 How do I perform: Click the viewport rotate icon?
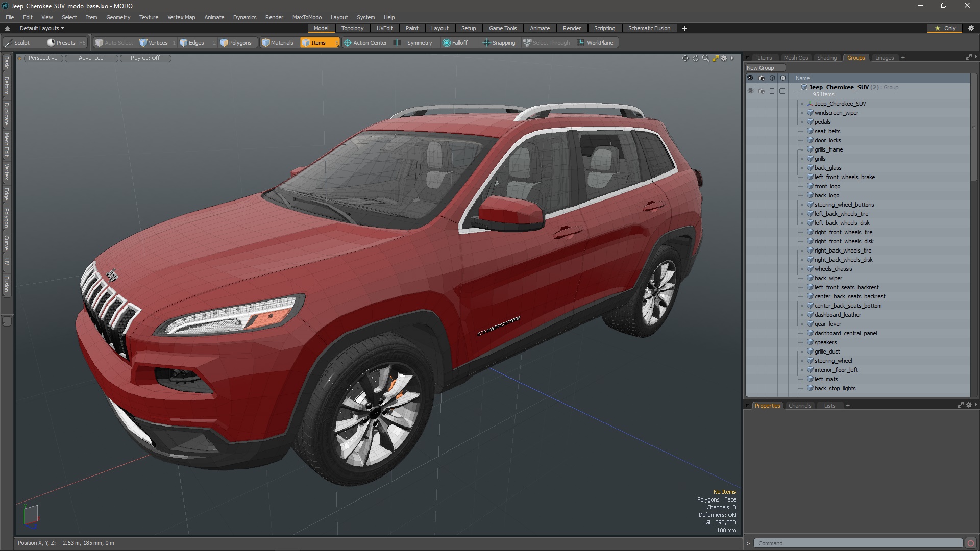pos(695,58)
